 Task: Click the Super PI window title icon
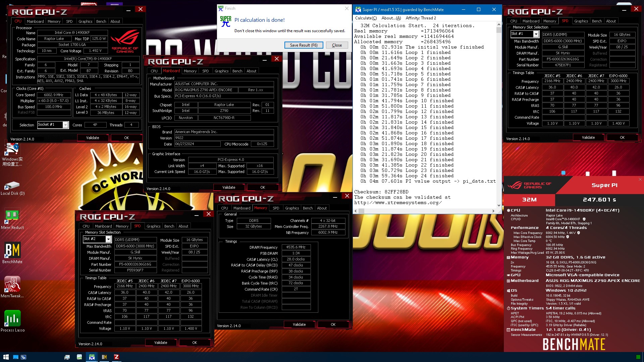(358, 10)
